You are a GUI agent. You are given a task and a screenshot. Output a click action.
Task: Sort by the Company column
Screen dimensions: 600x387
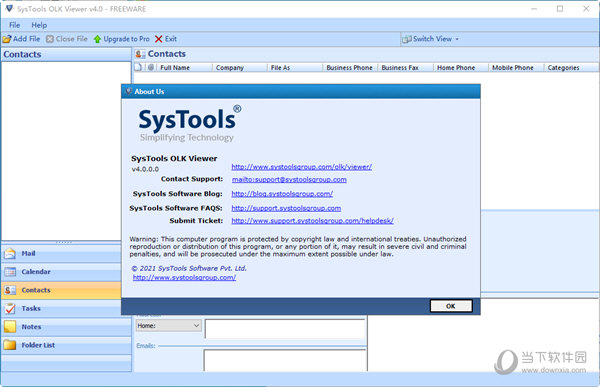(239, 67)
